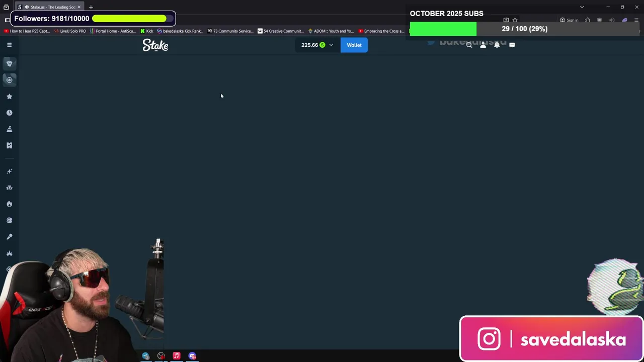644x362 pixels.
Task: Open My Bets receipt icon in sidebar
Action: coord(9,145)
